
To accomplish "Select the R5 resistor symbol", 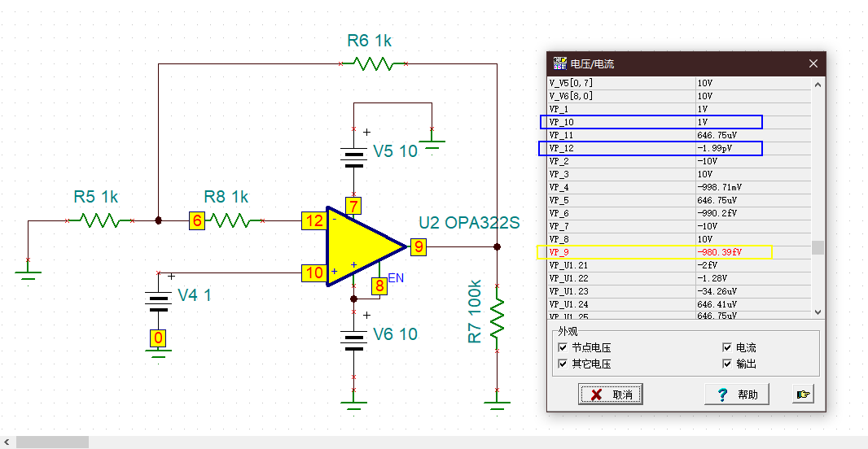I will (99, 220).
